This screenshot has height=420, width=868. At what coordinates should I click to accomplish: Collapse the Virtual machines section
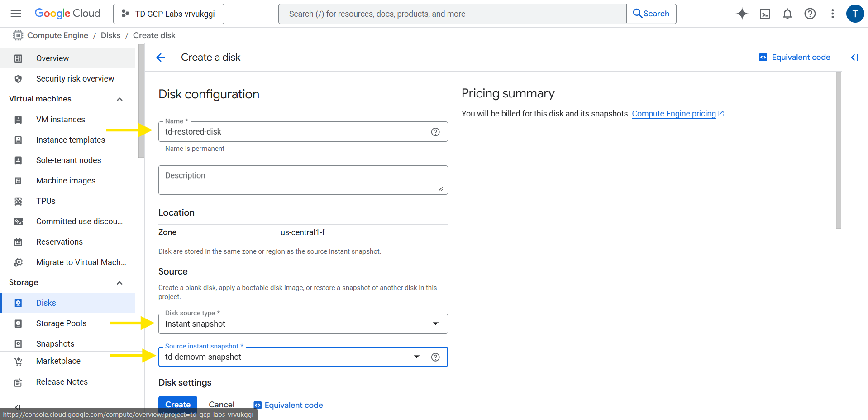pyautogui.click(x=119, y=99)
